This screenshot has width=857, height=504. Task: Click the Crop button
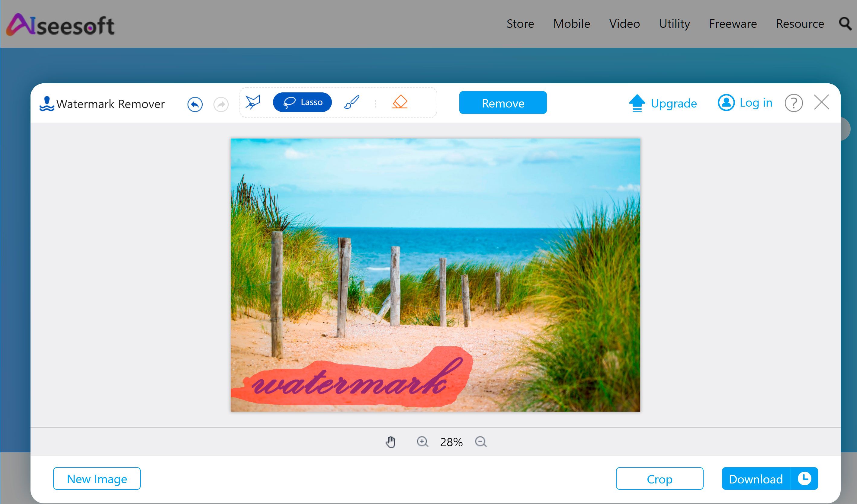coord(659,478)
